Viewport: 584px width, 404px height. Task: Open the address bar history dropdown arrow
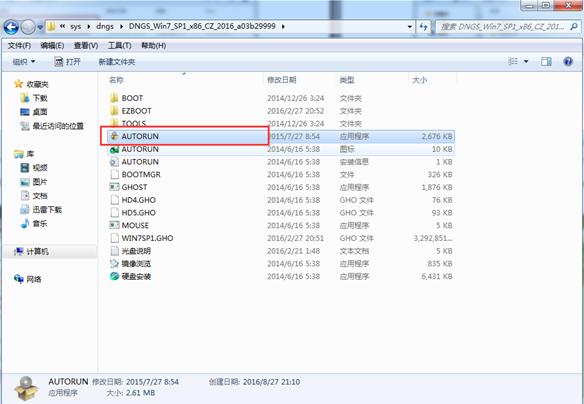(410, 26)
